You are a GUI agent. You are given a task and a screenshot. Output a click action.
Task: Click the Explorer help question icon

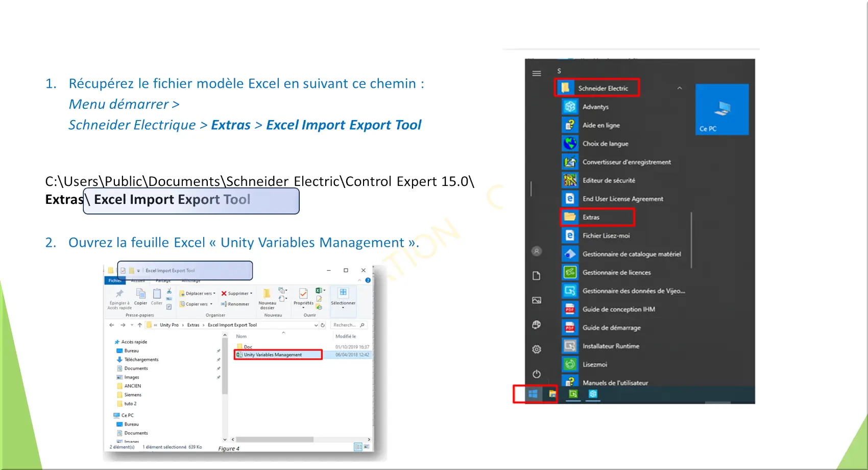click(x=368, y=280)
